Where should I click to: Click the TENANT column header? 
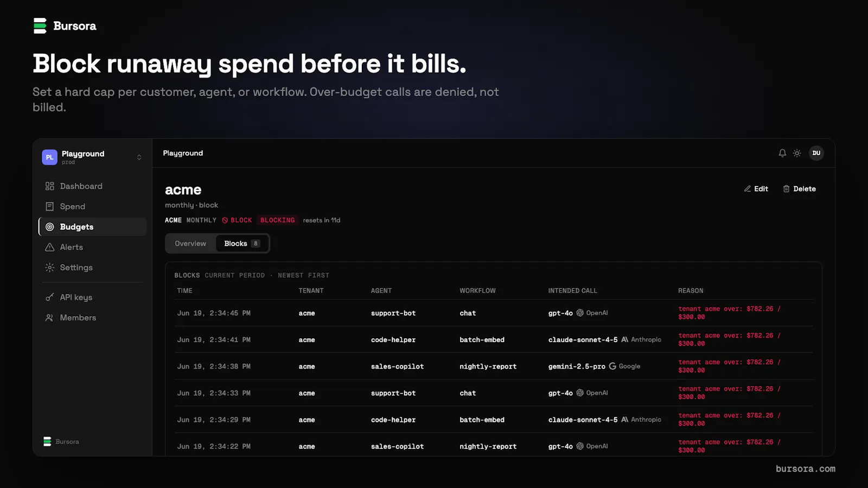pos(311,291)
